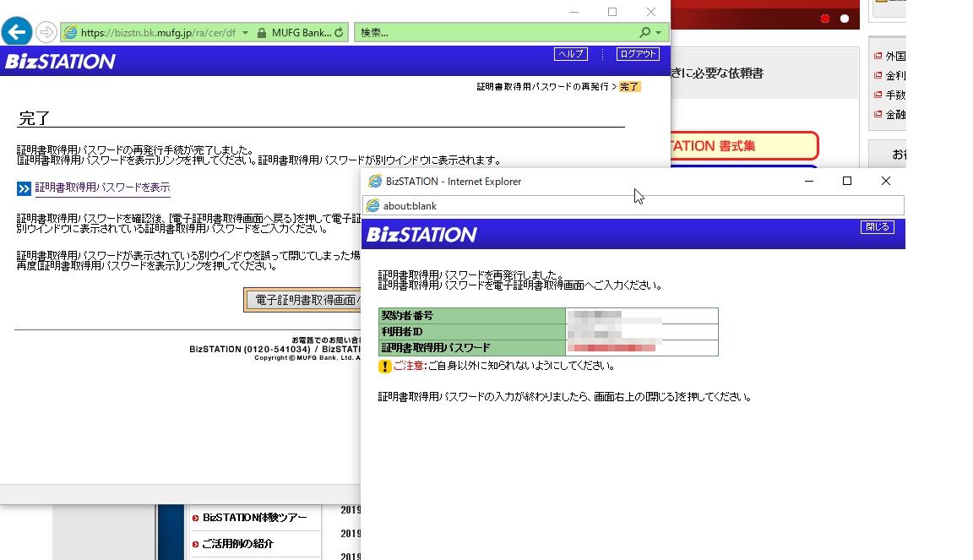Open the ご活用例の紹介 link in background page
973x560 pixels.
coord(237,543)
